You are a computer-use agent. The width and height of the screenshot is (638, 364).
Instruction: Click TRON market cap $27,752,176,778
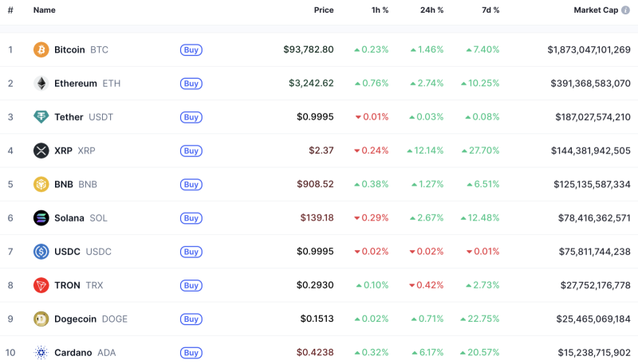pos(595,286)
